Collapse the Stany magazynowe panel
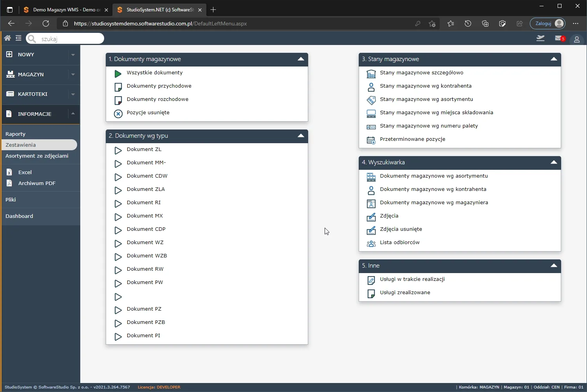The height and width of the screenshot is (392, 587). point(554,59)
